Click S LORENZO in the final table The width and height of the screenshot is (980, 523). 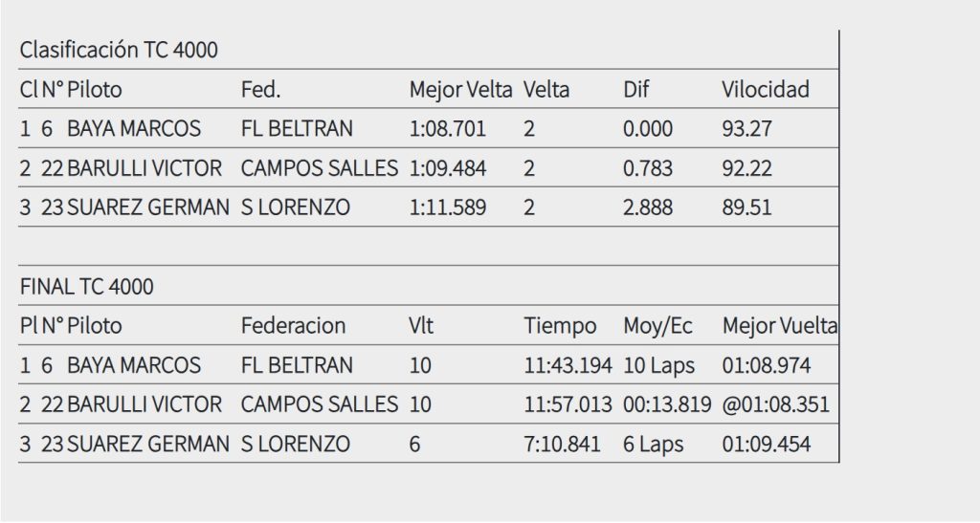[x=296, y=445]
